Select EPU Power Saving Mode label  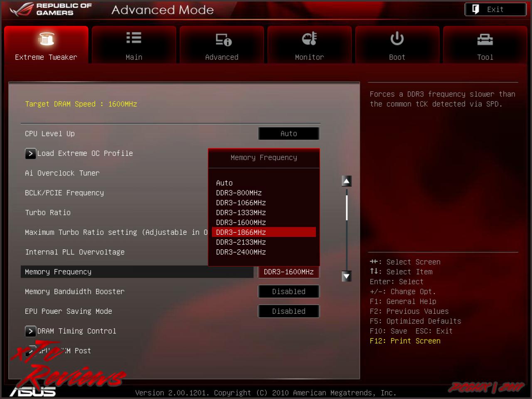pos(69,311)
